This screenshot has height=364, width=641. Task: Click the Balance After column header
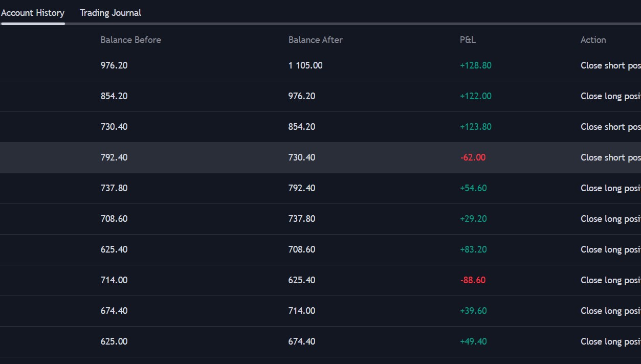(x=315, y=40)
